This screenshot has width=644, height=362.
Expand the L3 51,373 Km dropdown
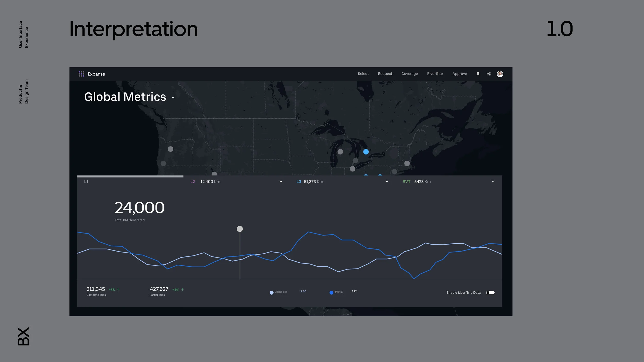(387, 182)
